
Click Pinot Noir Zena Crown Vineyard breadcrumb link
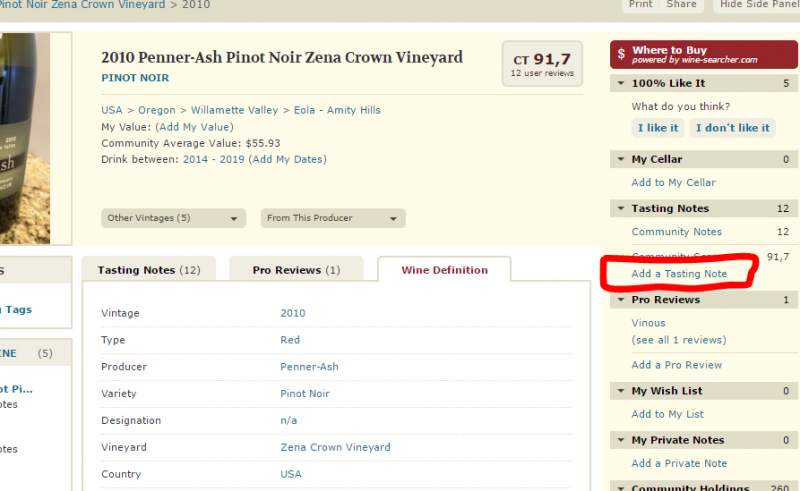click(x=83, y=5)
